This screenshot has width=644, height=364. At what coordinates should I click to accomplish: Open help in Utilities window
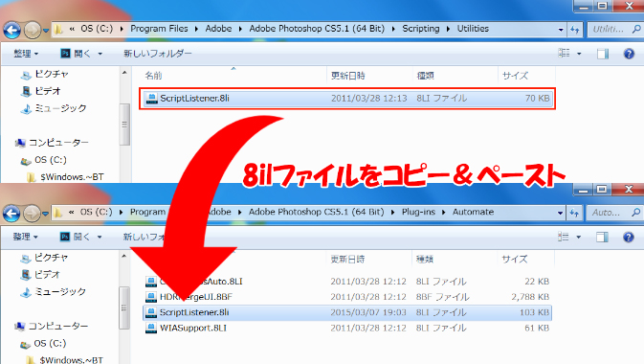pyautogui.click(x=629, y=54)
